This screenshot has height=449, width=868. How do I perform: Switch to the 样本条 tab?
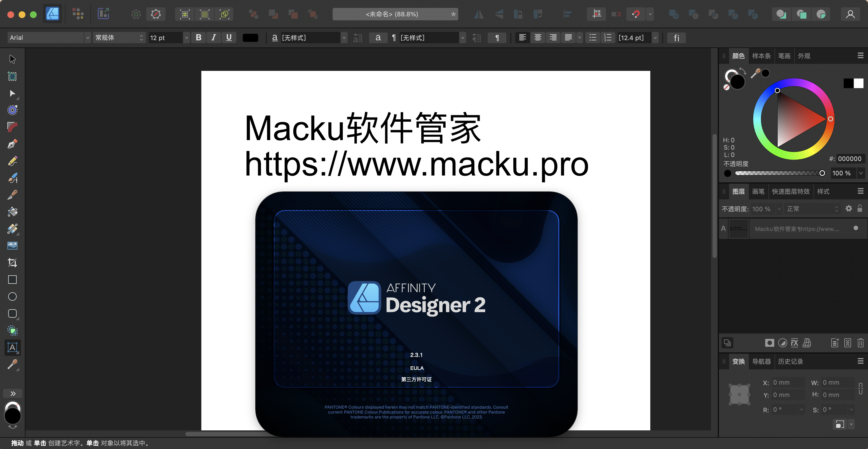tap(761, 56)
